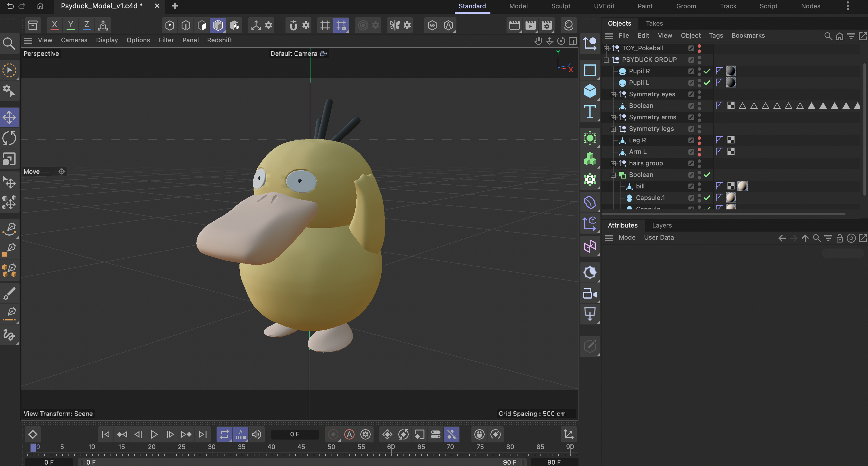Toggle Enable Snap magnet icon
Viewport: 868px width, 466px height.
293,25
